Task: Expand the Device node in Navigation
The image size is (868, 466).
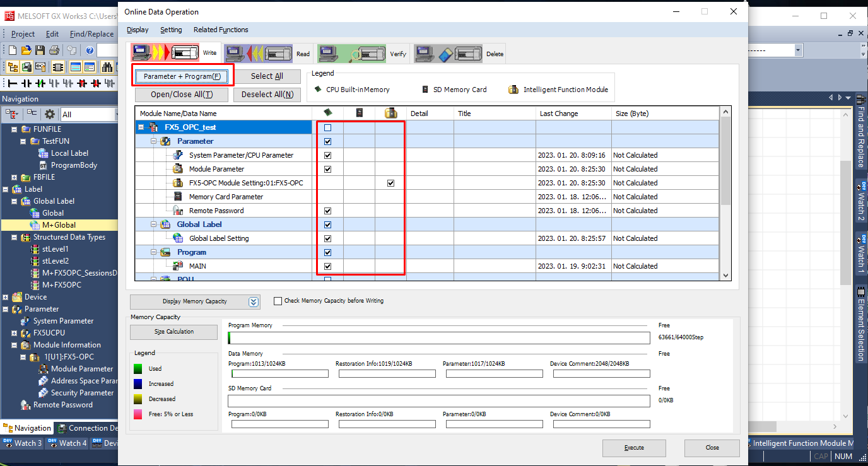Action: [x=6, y=297]
